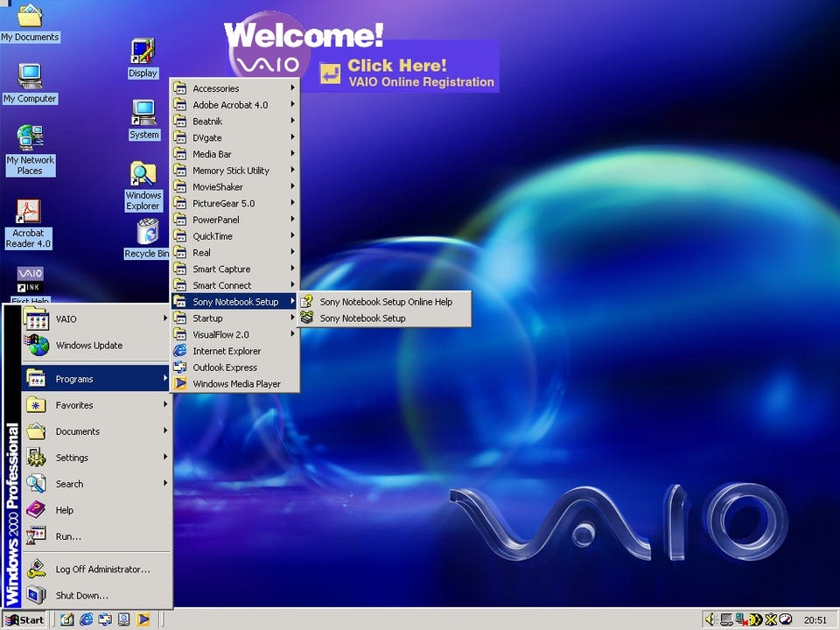The width and height of the screenshot is (840, 630).
Task: Choose Windows Update in Start menu
Action: pyautogui.click(x=96, y=346)
